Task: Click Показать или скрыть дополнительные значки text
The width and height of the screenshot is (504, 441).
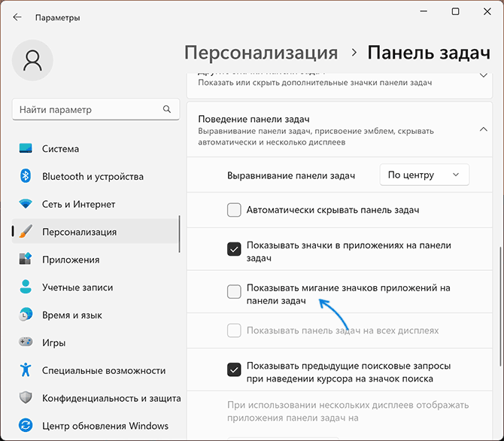Action: coord(314,83)
